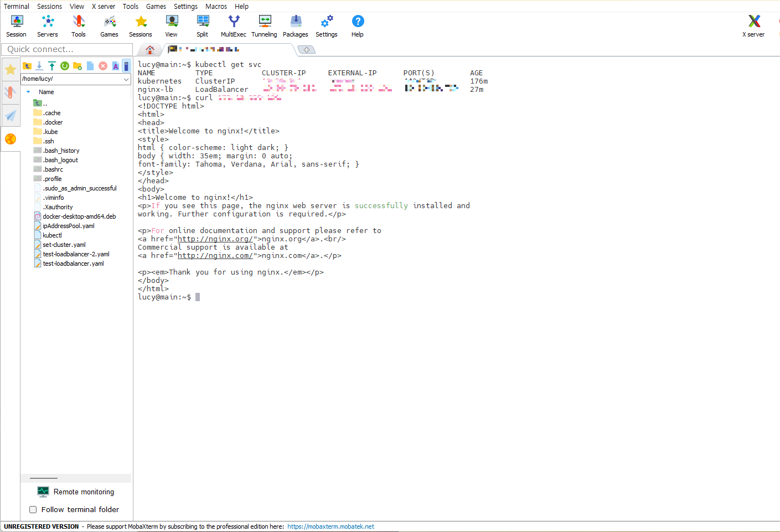The width and height of the screenshot is (780, 532).
Task: Open the Sftp globe sidebar tab
Action: 11,139
